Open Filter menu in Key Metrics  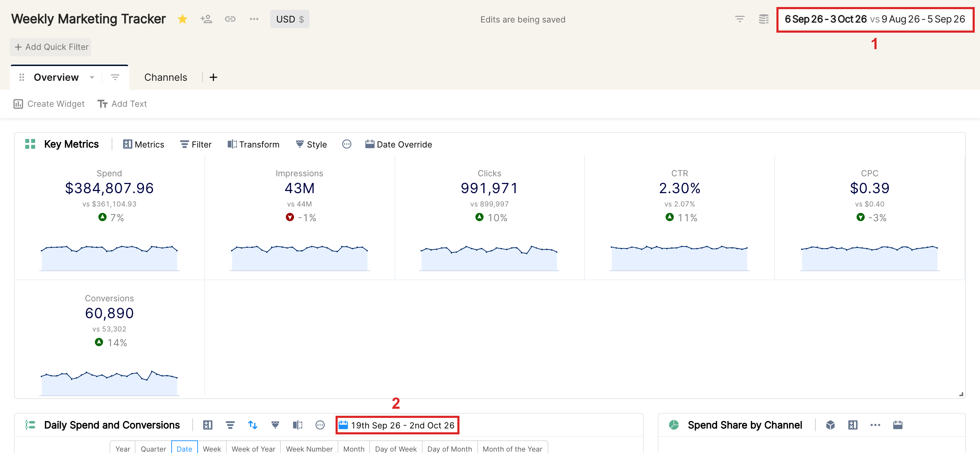[196, 144]
